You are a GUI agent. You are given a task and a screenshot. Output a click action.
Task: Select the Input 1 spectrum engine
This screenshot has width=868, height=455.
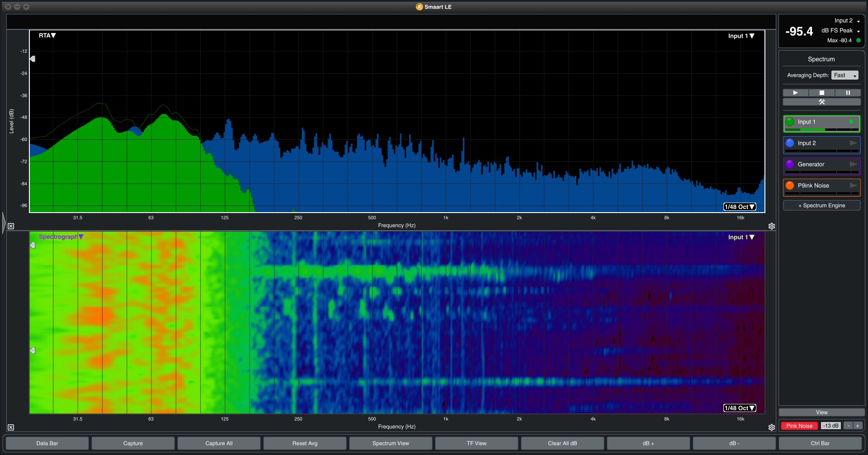[822, 123]
